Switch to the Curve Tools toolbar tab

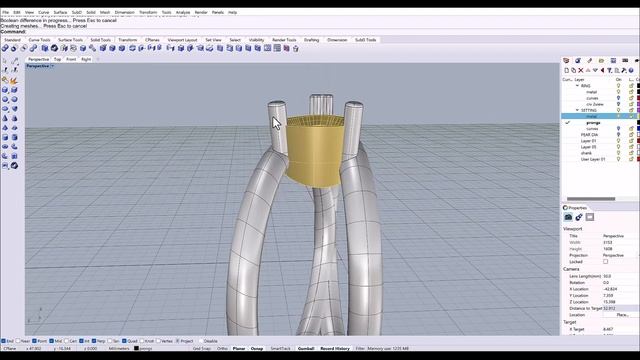[39, 40]
